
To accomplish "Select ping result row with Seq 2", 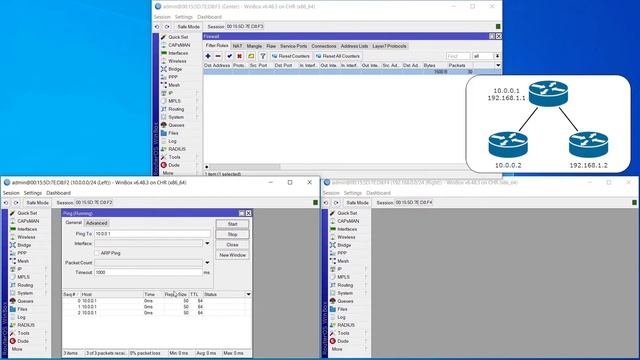I will click(156, 313).
